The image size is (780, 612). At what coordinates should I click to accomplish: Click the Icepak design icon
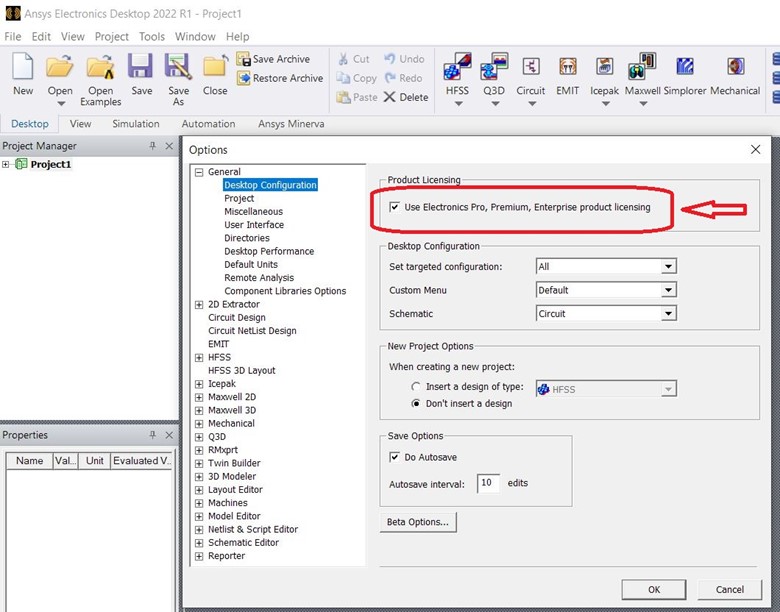[x=604, y=67]
